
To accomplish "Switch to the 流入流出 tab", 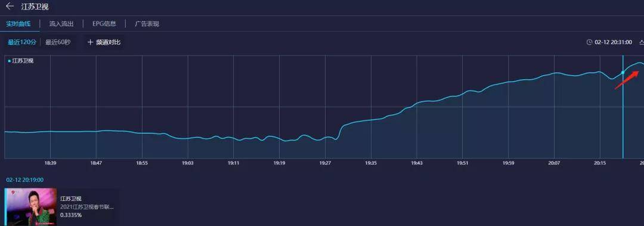I will click(61, 24).
